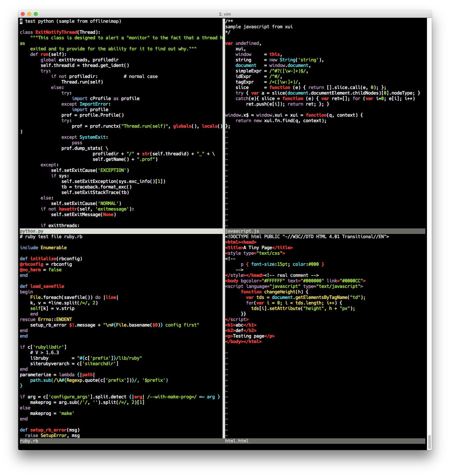This screenshot has width=450, height=476.
Task: Click 'return new xui.fn.find(q, context);' line
Action: [x=281, y=121]
